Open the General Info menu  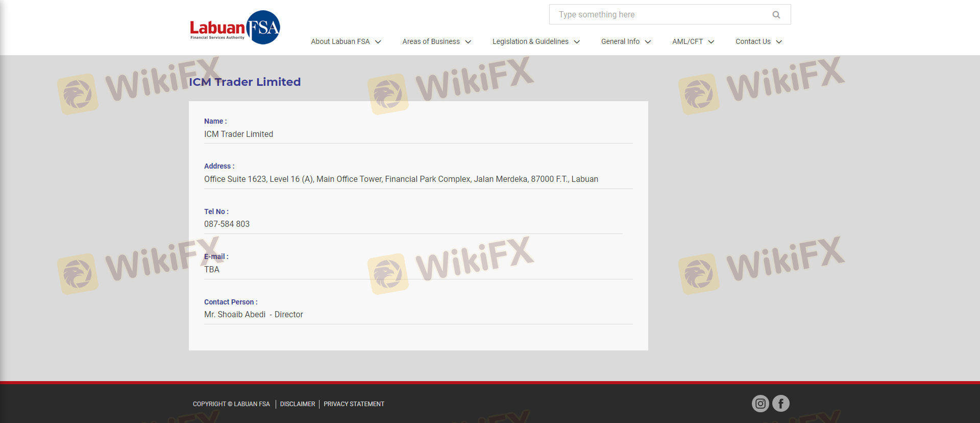pos(620,41)
